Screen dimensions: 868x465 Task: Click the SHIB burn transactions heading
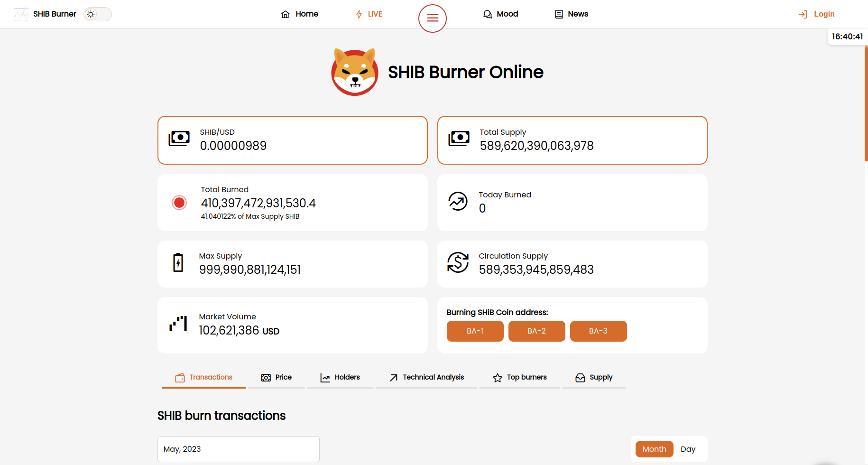(222, 416)
